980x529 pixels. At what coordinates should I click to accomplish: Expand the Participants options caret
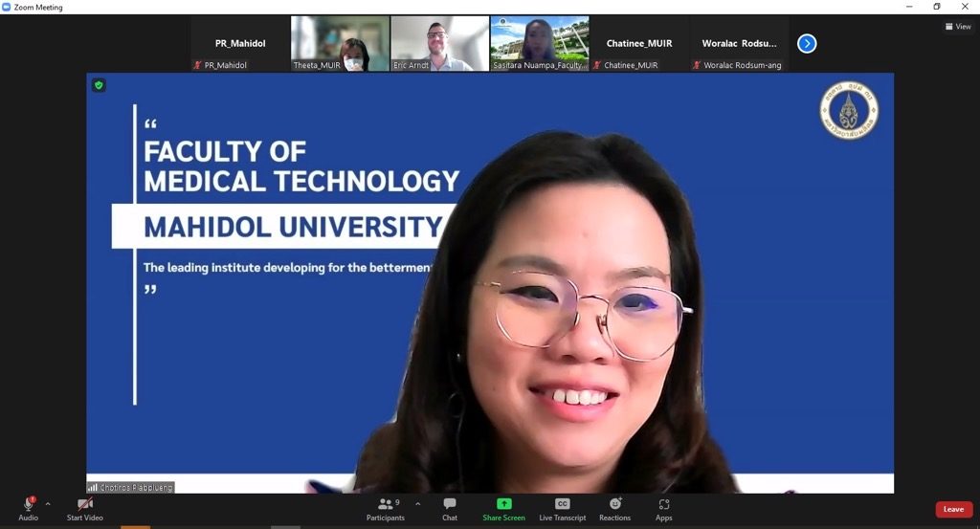tap(417, 504)
